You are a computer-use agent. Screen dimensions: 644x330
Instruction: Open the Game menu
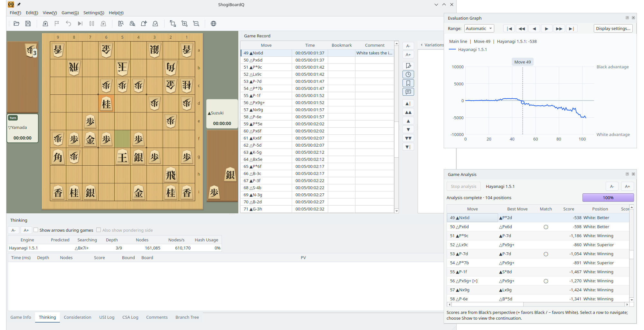coord(70,13)
